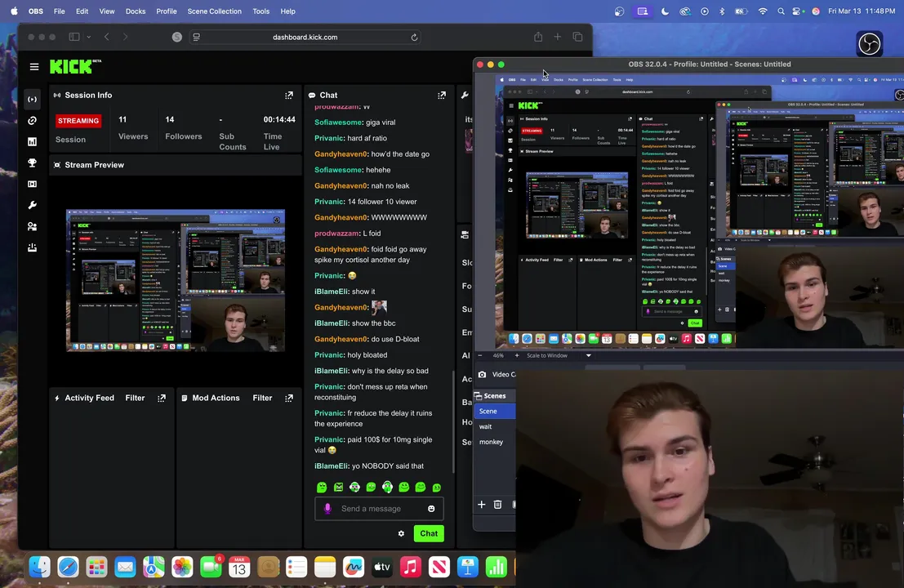Show Safari tab overview
Screen dimensions: 904x588
pos(577,37)
